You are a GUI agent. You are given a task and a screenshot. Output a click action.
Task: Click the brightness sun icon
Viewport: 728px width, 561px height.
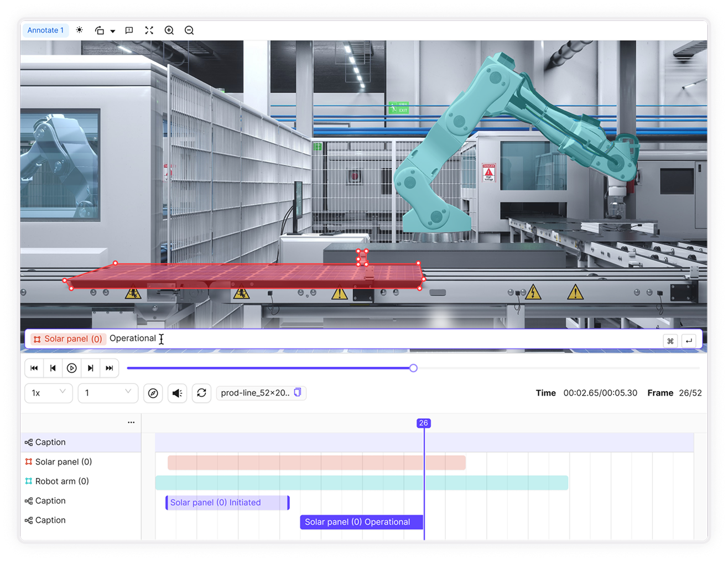point(80,30)
